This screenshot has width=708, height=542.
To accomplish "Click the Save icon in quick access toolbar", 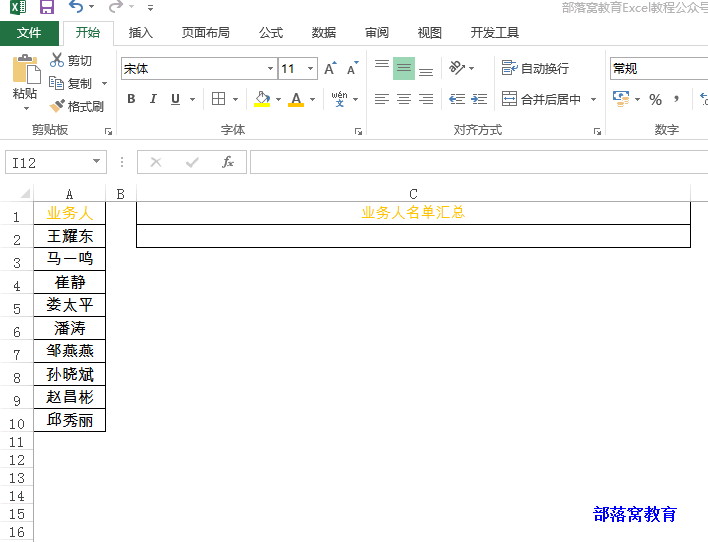I will pos(47,8).
